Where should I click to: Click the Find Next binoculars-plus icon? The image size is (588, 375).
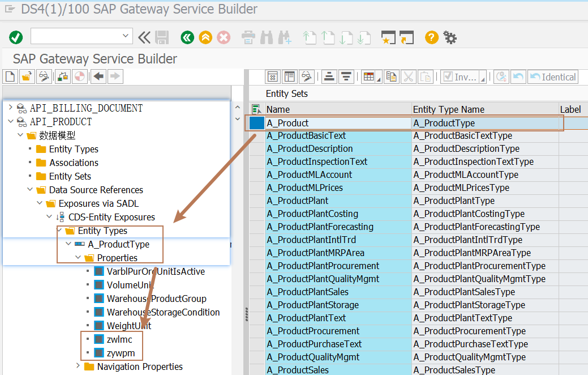click(285, 37)
